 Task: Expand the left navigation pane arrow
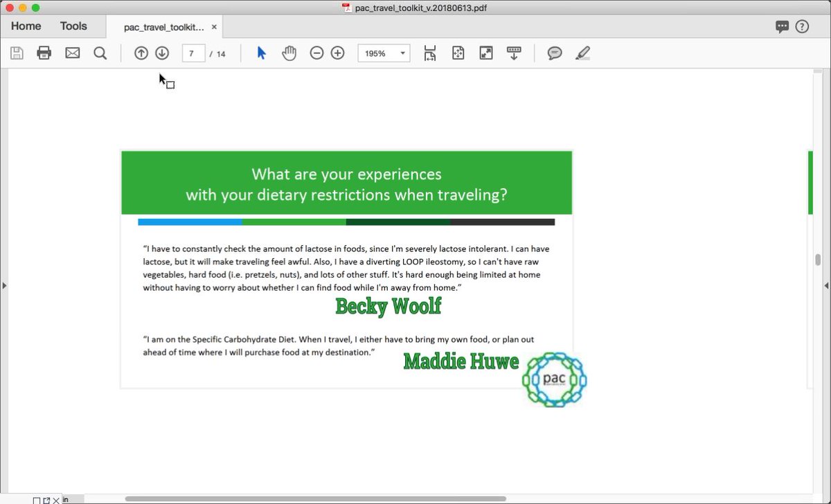4,285
